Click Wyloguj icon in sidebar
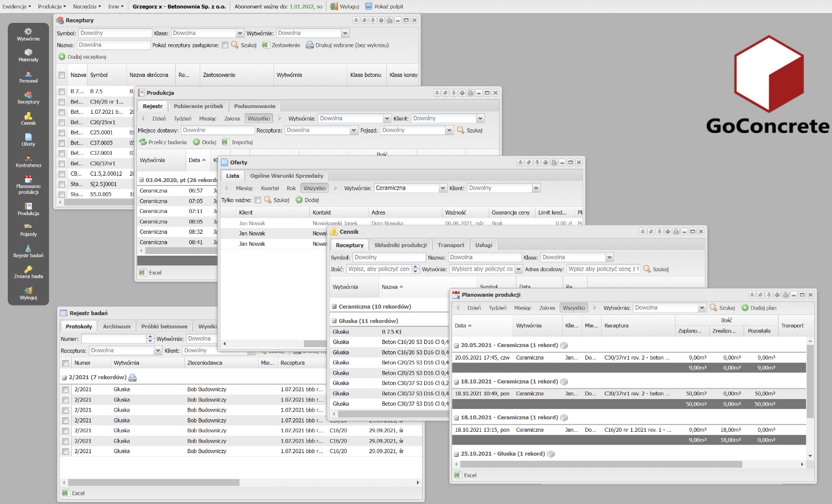Viewport: 832px width, 504px height. [28, 294]
